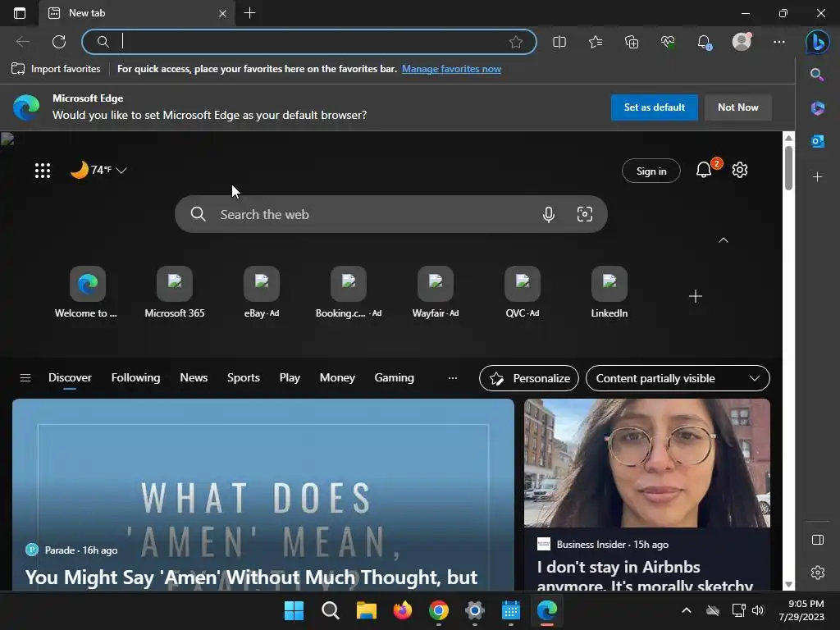This screenshot has height=630, width=840.
Task: Open page settings gear icon
Action: 740,170
